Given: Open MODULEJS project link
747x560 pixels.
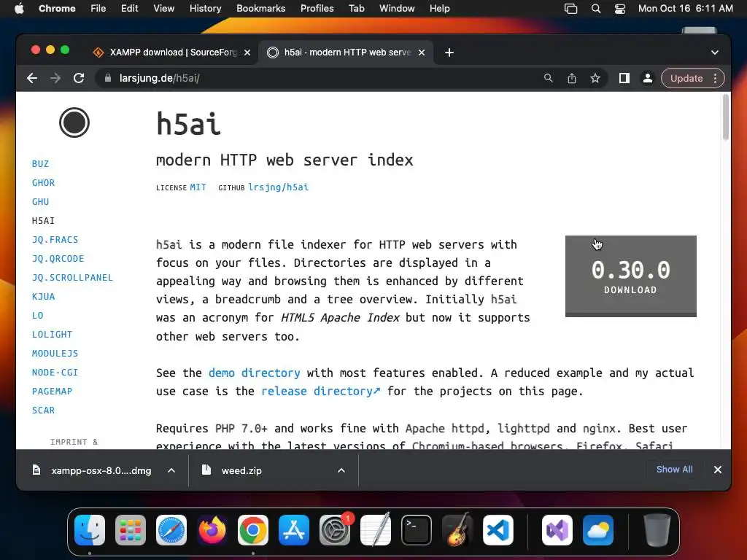Looking at the screenshot, I should pos(55,354).
